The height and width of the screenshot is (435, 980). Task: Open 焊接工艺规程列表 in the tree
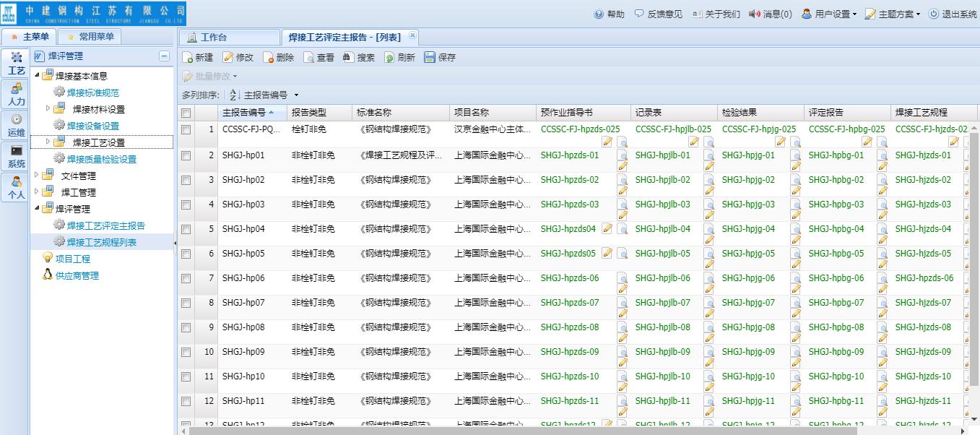tap(102, 242)
